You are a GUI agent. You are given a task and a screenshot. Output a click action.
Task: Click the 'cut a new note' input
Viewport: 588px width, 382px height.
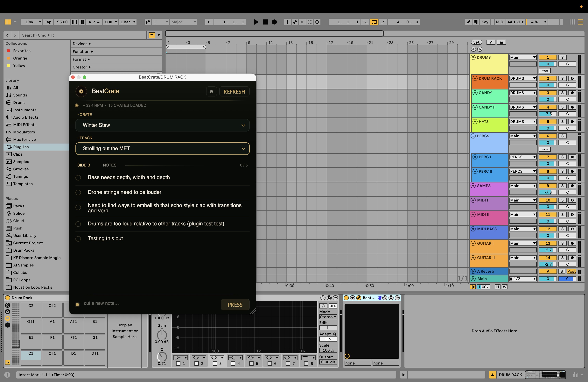click(151, 303)
